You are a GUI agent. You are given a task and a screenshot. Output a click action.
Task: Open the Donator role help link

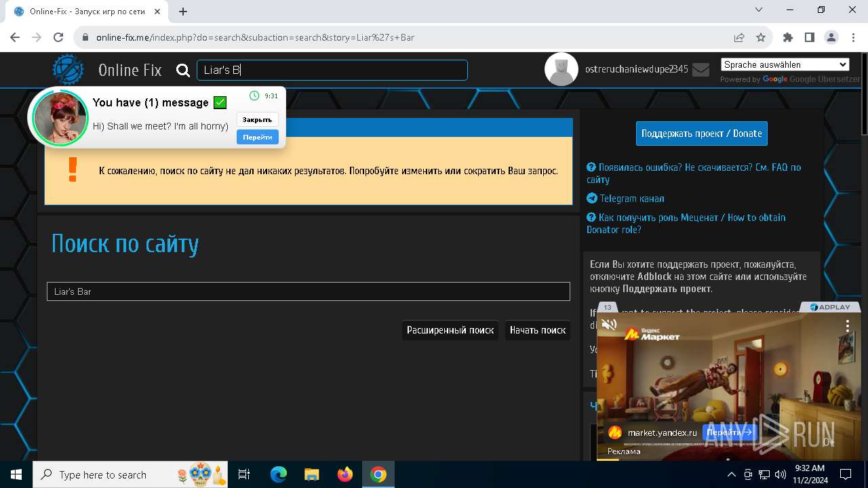coord(686,223)
